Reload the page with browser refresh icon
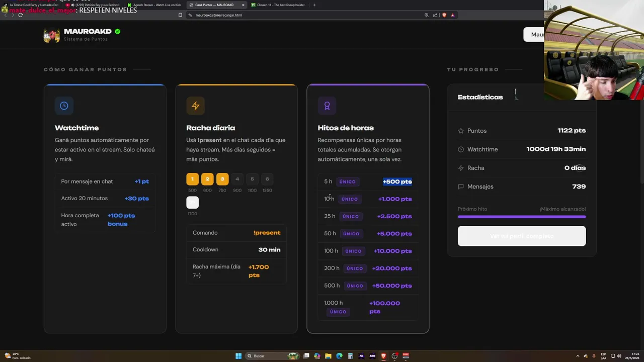Screen dimensions: 644x362 [x=20, y=15]
